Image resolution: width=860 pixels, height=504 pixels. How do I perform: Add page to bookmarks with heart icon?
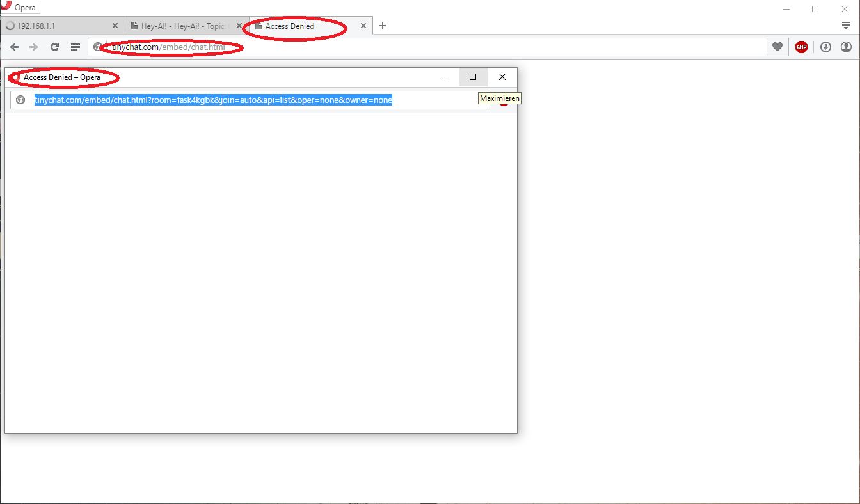coord(777,47)
